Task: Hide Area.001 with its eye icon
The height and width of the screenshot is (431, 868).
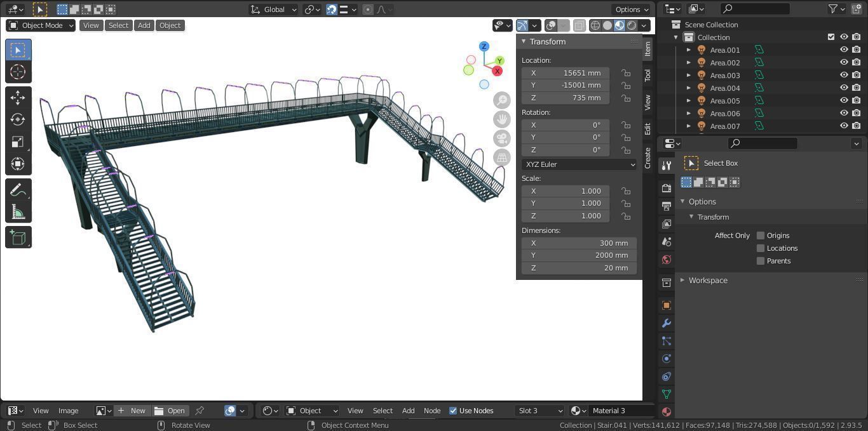Action: click(844, 50)
